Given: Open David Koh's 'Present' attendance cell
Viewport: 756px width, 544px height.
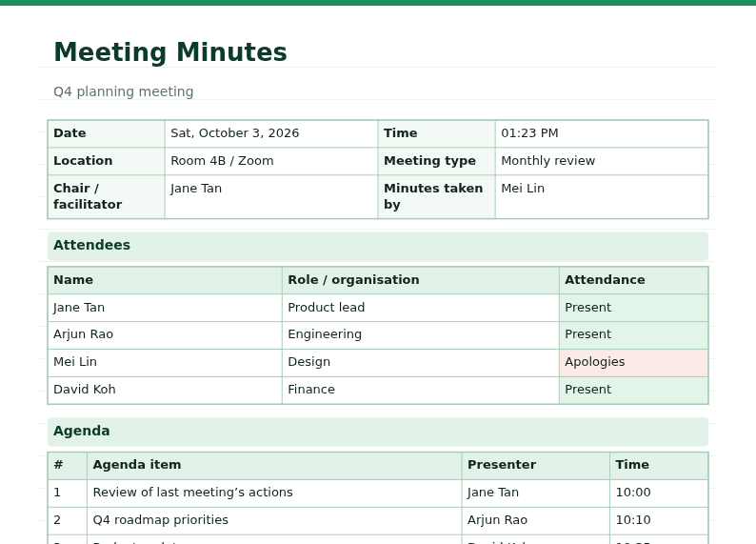Looking at the screenshot, I should 633,391.
